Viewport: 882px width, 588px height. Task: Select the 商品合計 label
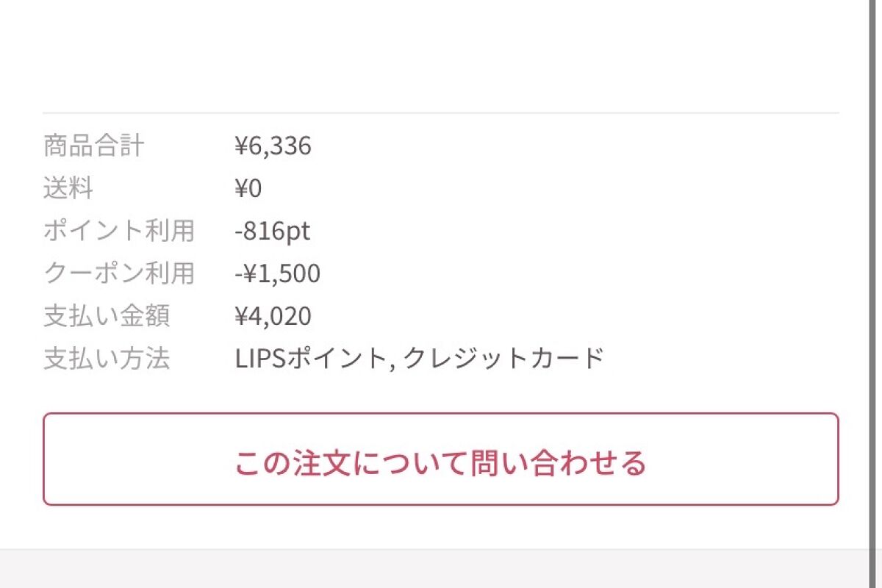pos(93,146)
